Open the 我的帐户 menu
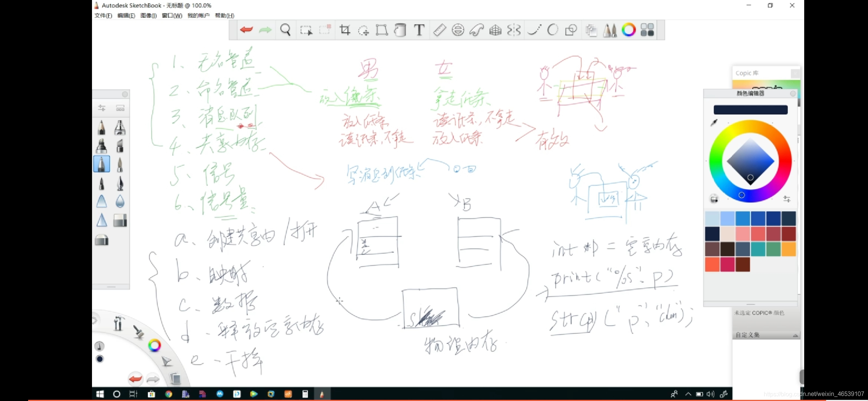The image size is (868, 401). coord(198,16)
